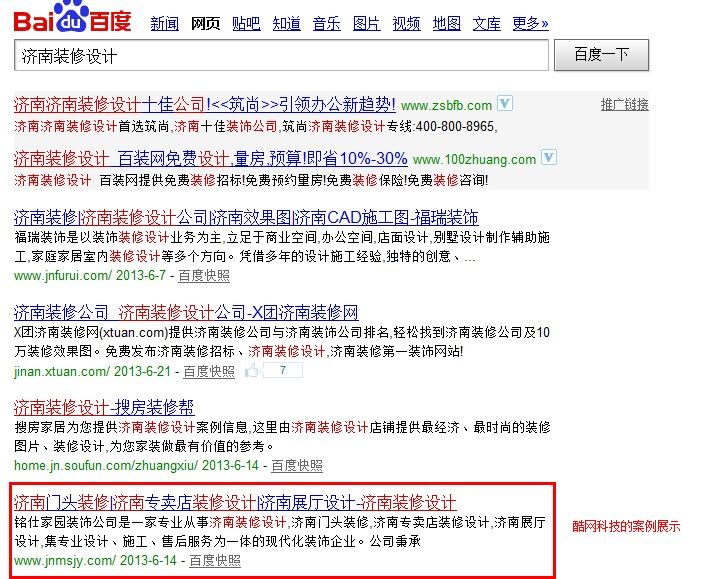This screenshot has width=703, height=579.
Task: Open the 百装网免费设计 ad result title
Action: (210, 158)
